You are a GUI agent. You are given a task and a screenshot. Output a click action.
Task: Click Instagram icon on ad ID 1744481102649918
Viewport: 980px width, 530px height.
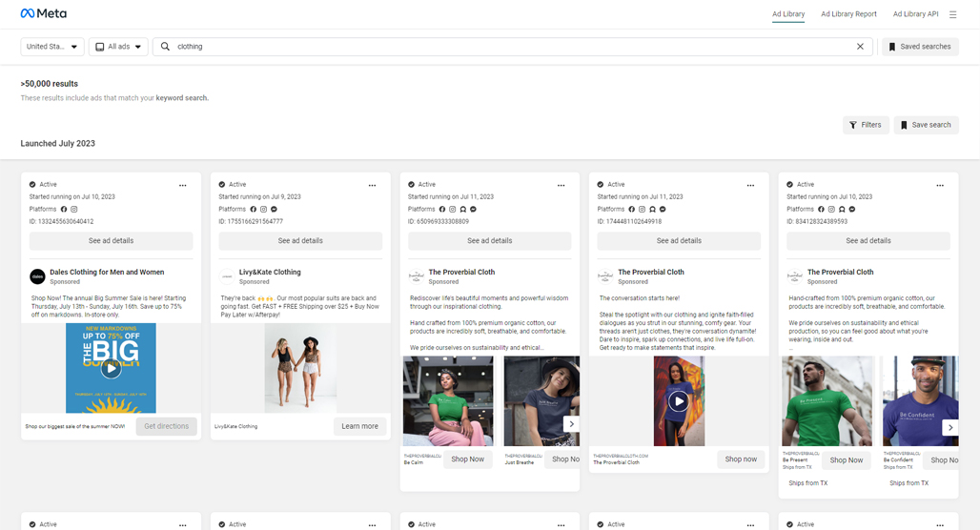[642, 210]
